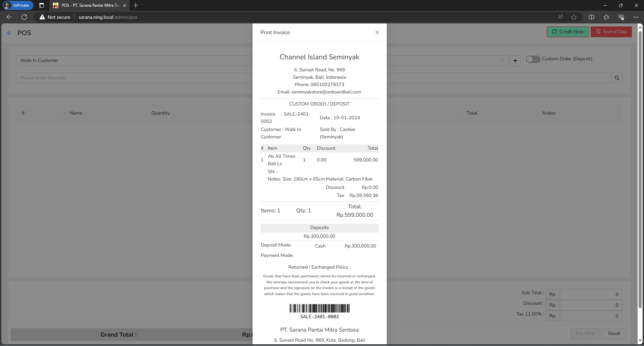Open the Read aloud icon in the address bar

[560, 17]
